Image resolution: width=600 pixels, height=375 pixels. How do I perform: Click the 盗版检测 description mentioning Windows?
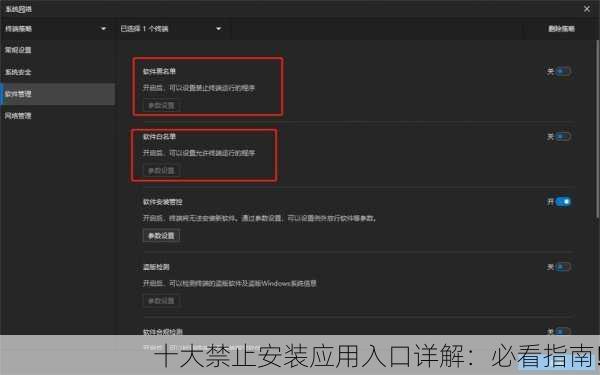pyautogui.click(x=230, y=284)
